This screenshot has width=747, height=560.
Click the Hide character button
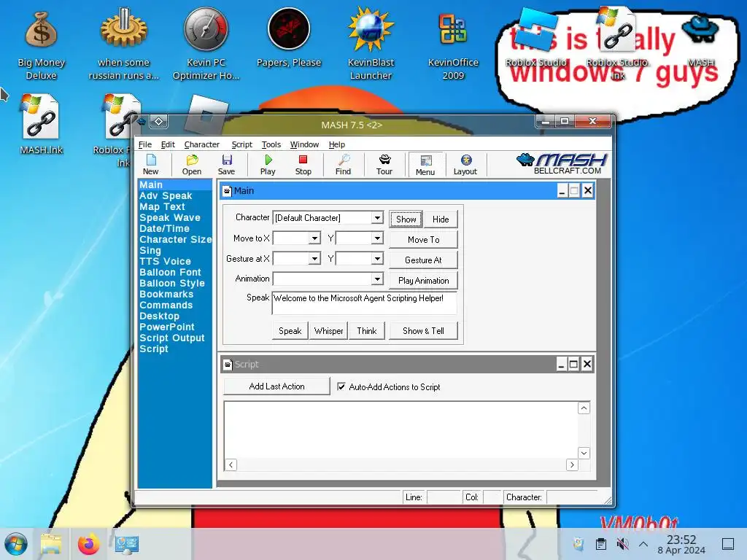tap(441, 219)
